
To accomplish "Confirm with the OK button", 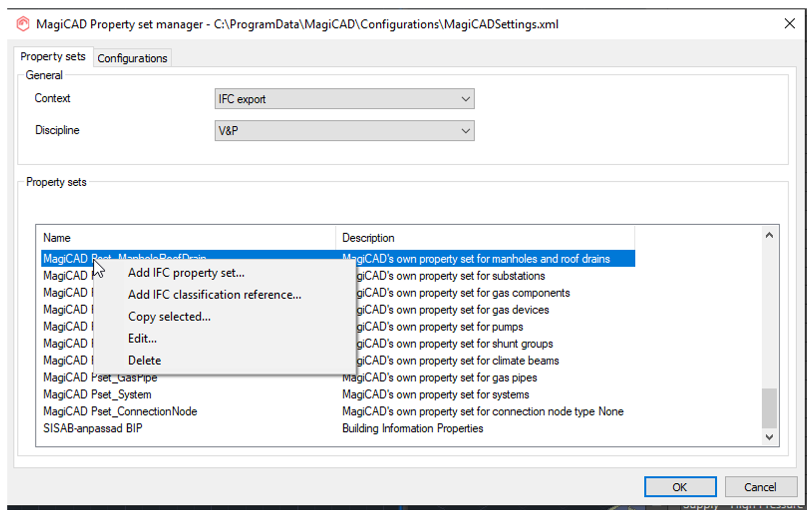I will 680,487.
